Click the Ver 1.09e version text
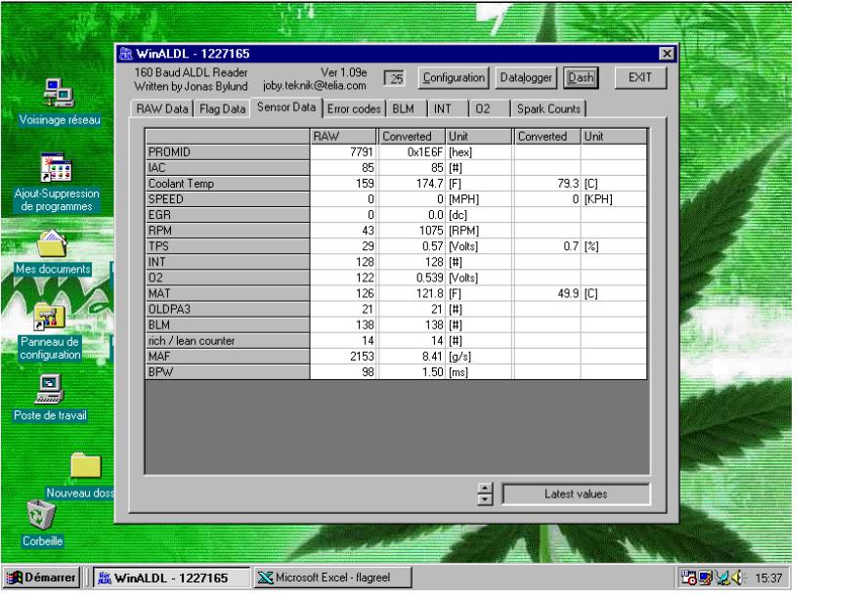Screen dimensions: 868x601 [x=344, y=72]
